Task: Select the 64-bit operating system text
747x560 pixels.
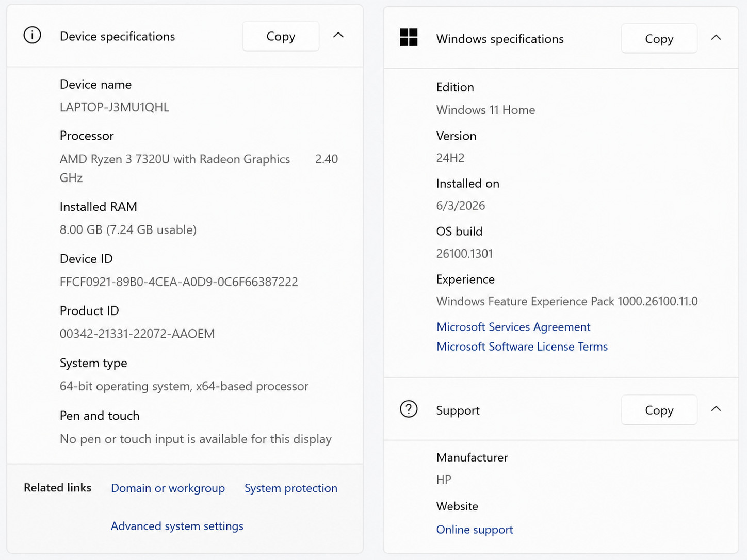Action: coord(184,386)
